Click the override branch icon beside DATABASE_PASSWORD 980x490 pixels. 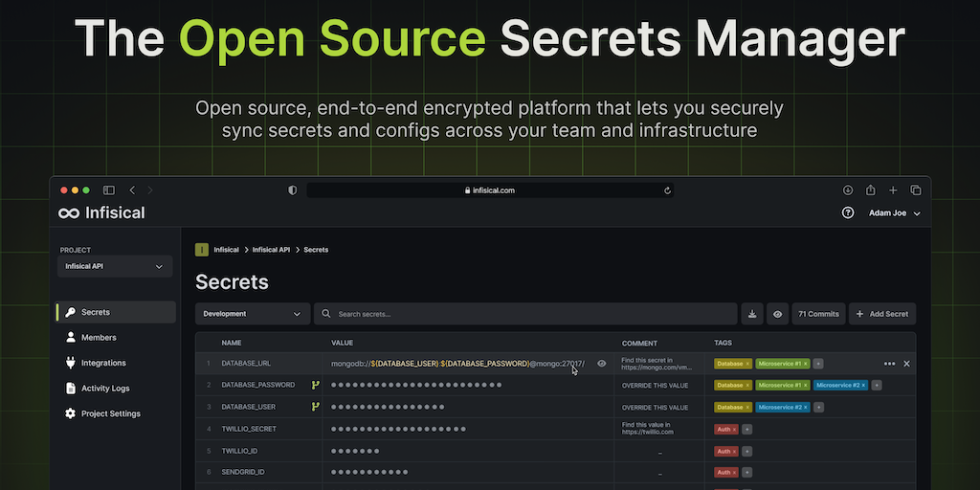coord(315,385)
